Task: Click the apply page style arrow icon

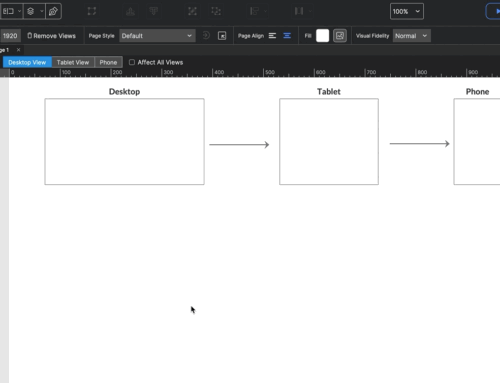Action: (x=206, y=35)
